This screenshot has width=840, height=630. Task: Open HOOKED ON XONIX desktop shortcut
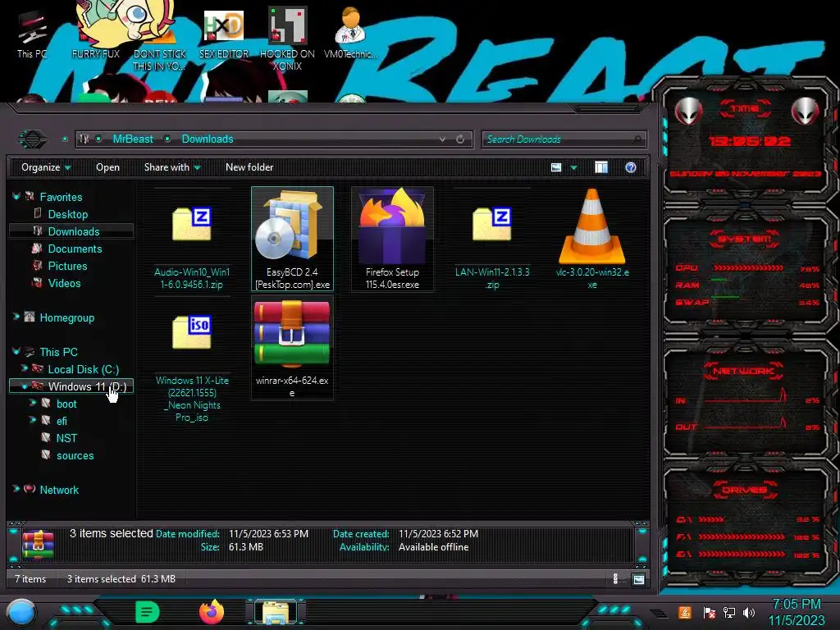tap(287, 39)
